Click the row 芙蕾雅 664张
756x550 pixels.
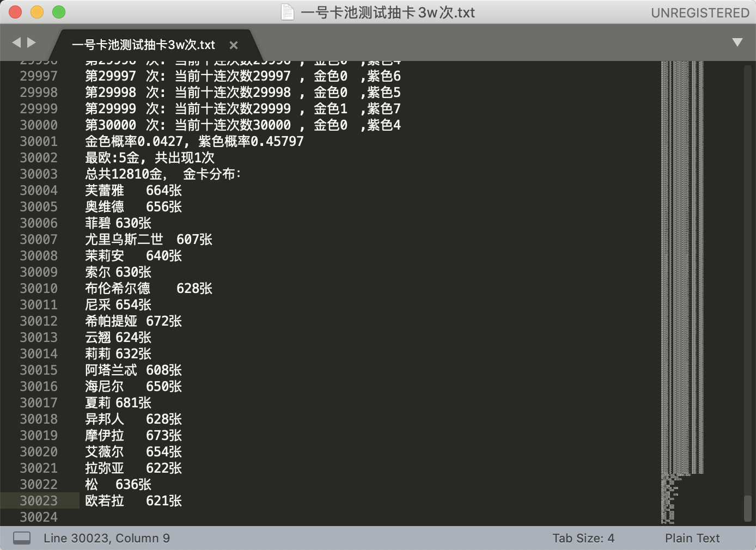133,191
